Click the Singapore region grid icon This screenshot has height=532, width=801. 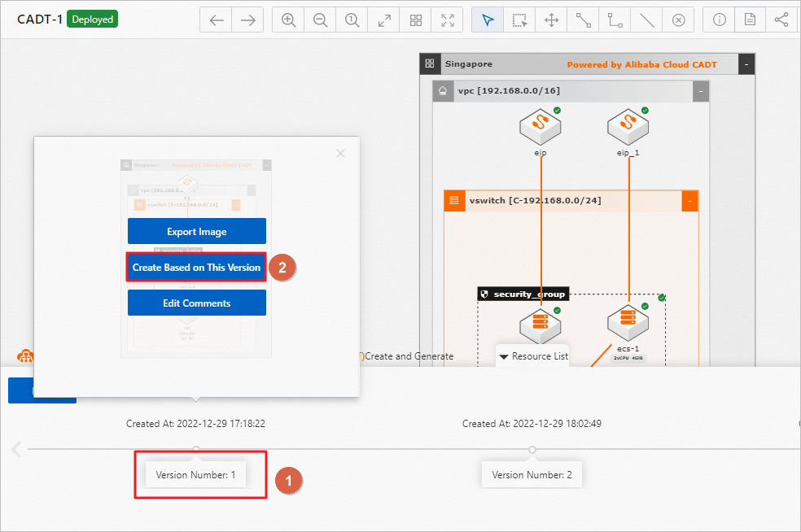click(x=430, y=63)
